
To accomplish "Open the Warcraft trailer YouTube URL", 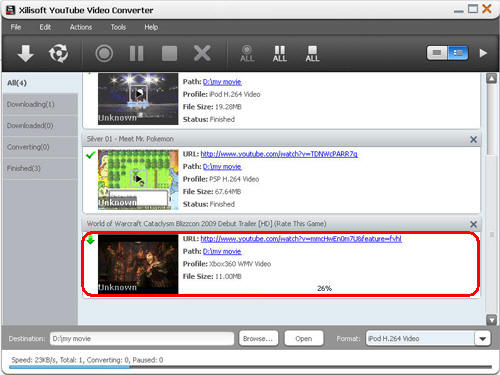I will pyautogui.click(x=301, y=239).
